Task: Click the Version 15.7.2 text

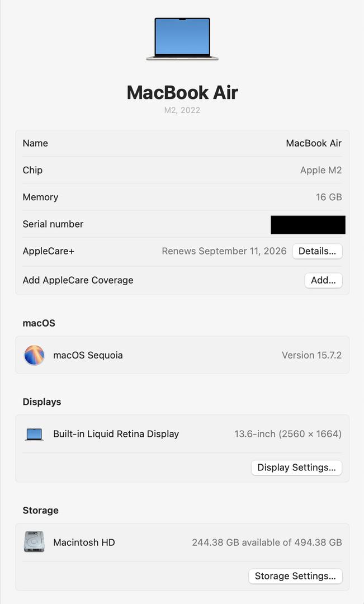Action: pyautogui.click(x=311, y=355)
